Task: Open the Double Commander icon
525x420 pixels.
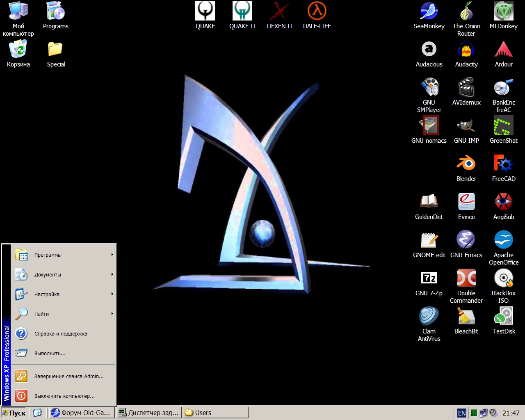Action: click(x=466, y=278)
